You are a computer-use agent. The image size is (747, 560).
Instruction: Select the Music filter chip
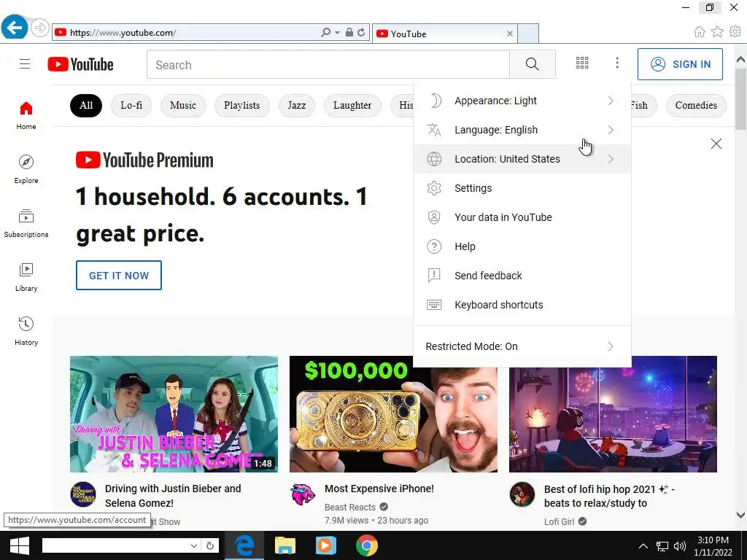pos(183,105)
